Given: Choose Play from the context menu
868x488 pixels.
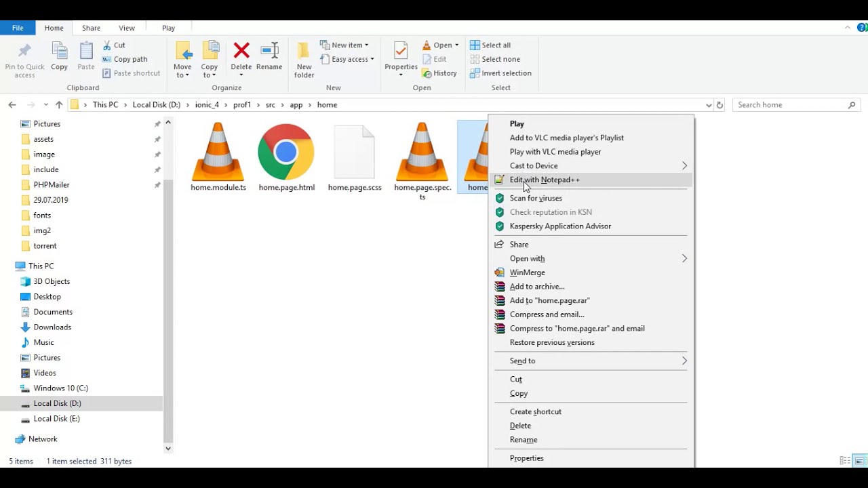Looking at the screenshot, I should (591, 123).
